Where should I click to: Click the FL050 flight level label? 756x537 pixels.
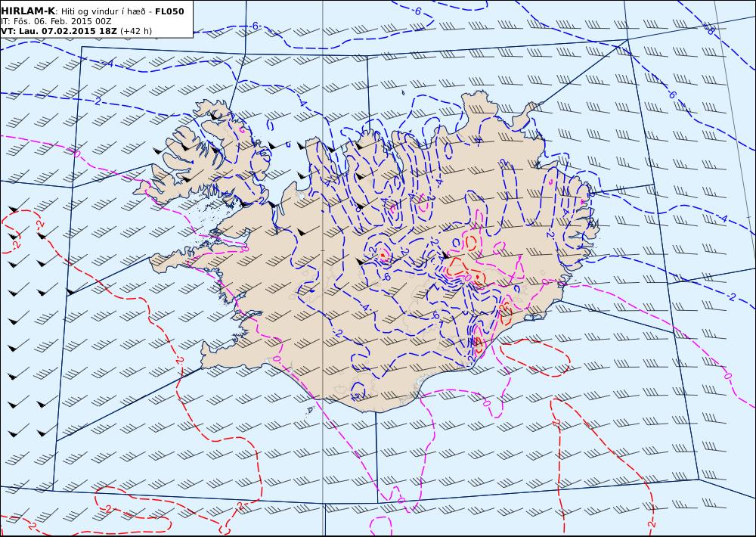point(169,11)
